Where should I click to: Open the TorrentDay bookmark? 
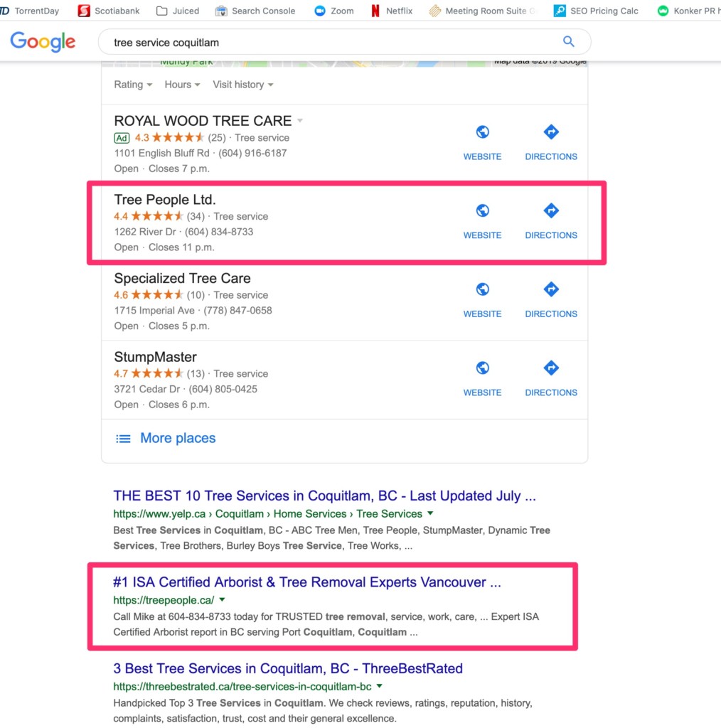point(30,11)
